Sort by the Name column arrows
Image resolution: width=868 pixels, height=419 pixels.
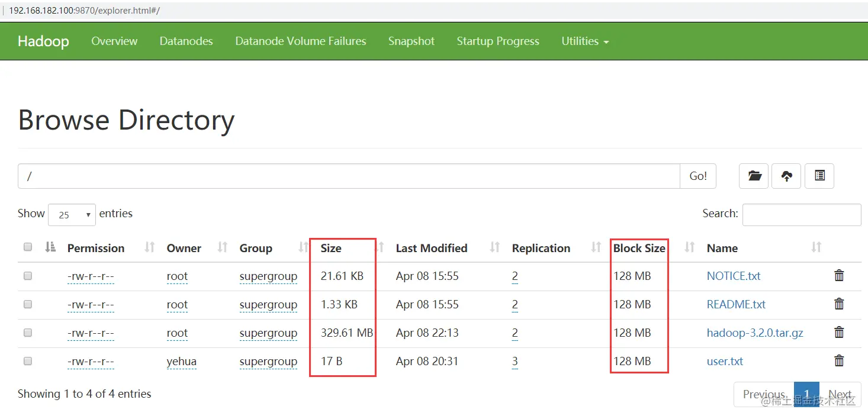pyautogui.click(x=816, y=248)
